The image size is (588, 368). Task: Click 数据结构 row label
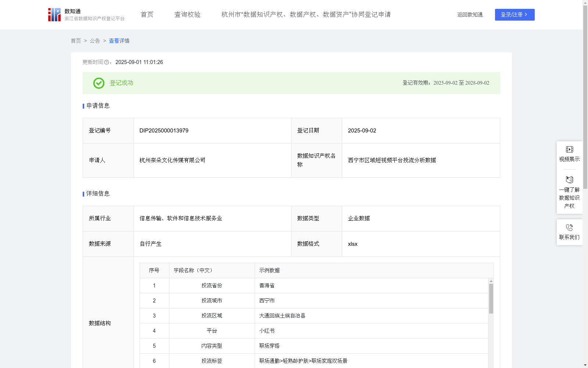coord(100,323)
